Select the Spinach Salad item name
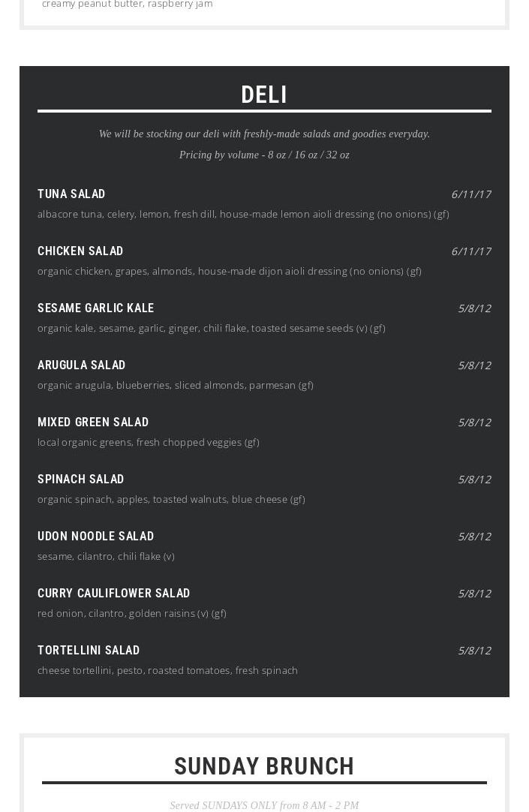This screenshot has height=812, width=529. (x=80, y=480)
